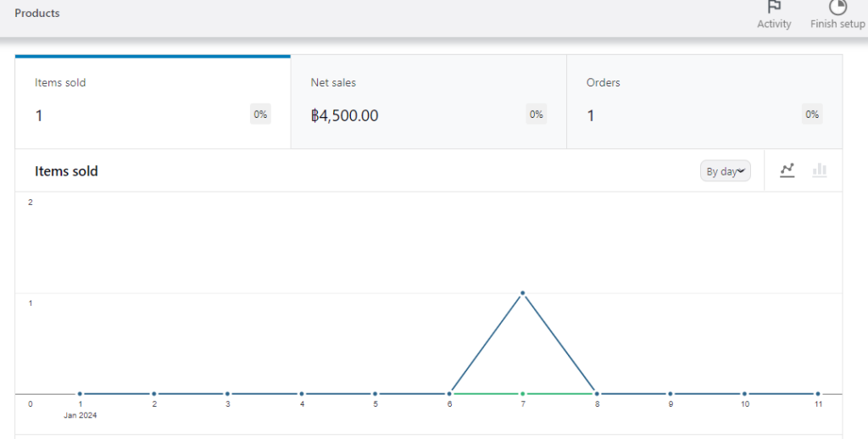Select the Net sales summary tab

click(x=428, y=102)
